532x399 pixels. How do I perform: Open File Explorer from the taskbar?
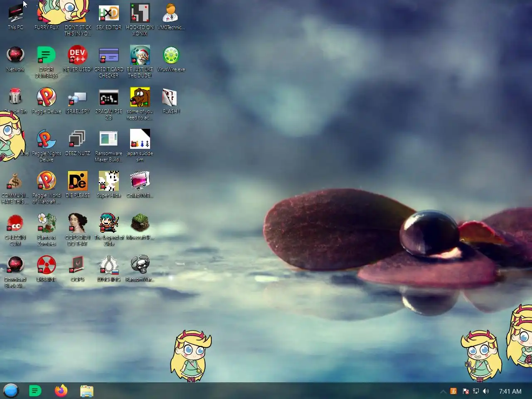click(87, 391)
